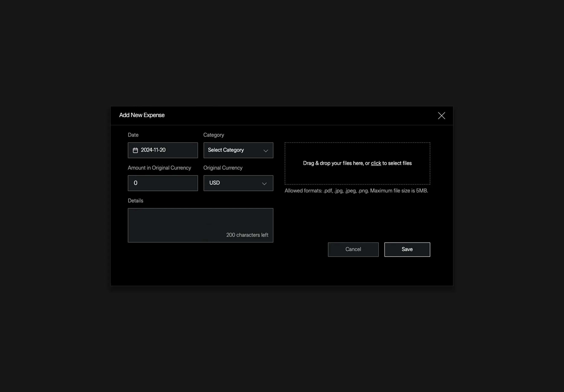Open the Select Category dropdown
The width and height of the screenshot is (564, 392).
coord(233,150)
